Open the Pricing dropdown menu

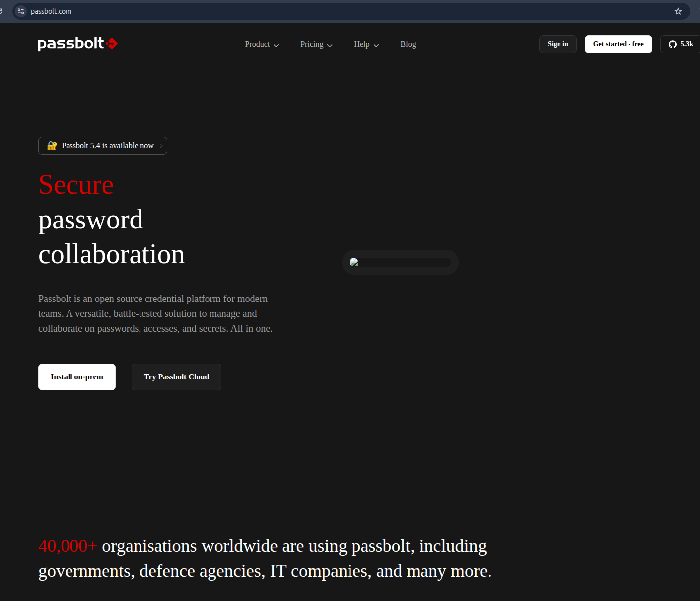pyautogui.click(x=316, y=44)
